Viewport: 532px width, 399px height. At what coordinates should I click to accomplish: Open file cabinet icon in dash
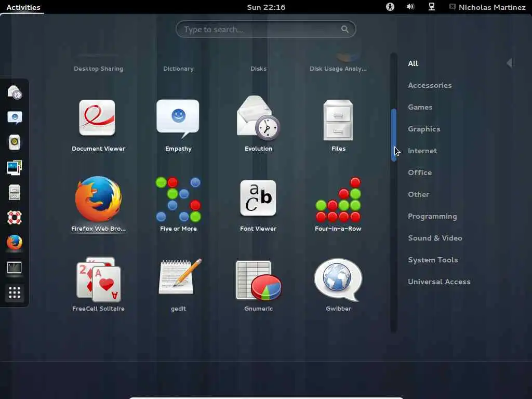(15, 192)
